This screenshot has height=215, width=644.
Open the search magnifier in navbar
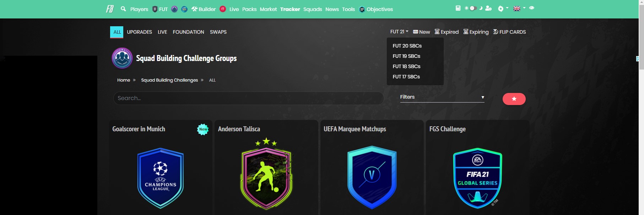(x=123, y=9)
